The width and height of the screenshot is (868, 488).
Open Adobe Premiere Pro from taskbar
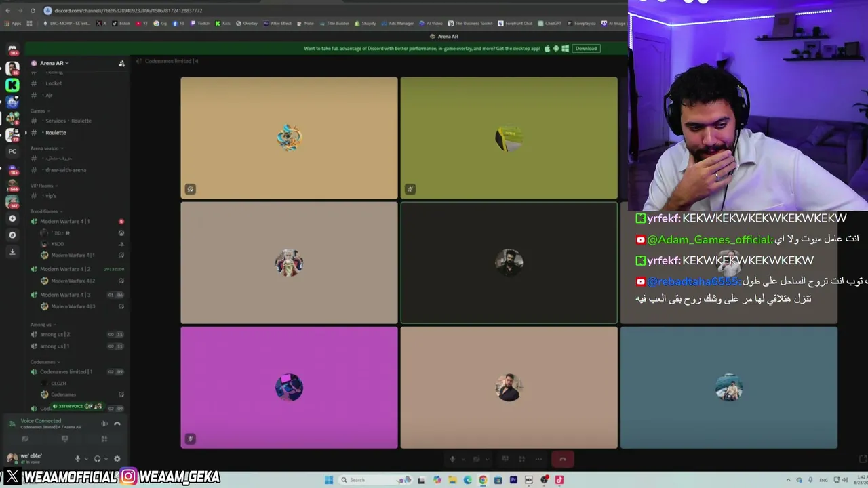point(513,480)
